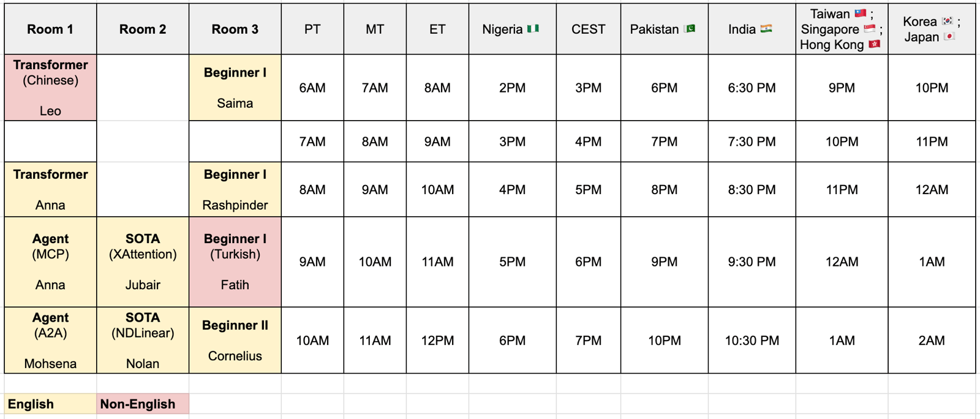This screenshot has width=980, height=419.
Task: Click the Transformer (Chinese) Leo cell
Action: [50, 88]
